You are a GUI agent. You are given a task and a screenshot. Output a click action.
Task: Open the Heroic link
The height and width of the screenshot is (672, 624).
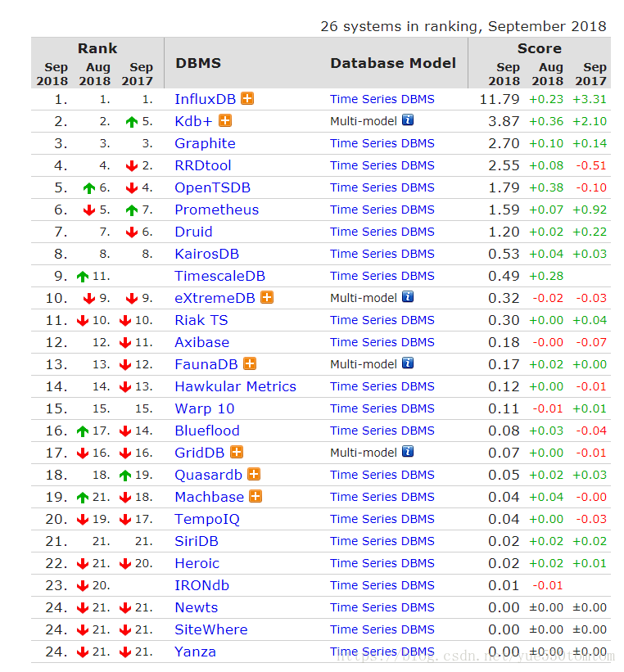(197, 563)
